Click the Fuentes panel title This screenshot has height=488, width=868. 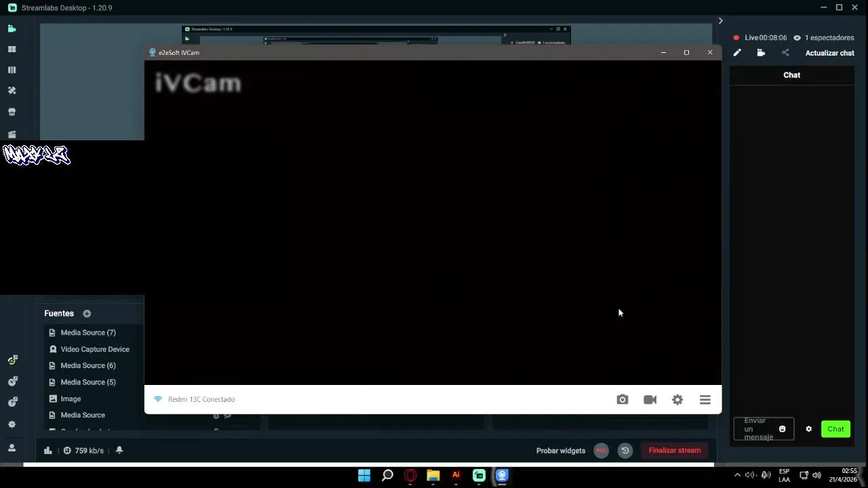click(x=59, y=314)
